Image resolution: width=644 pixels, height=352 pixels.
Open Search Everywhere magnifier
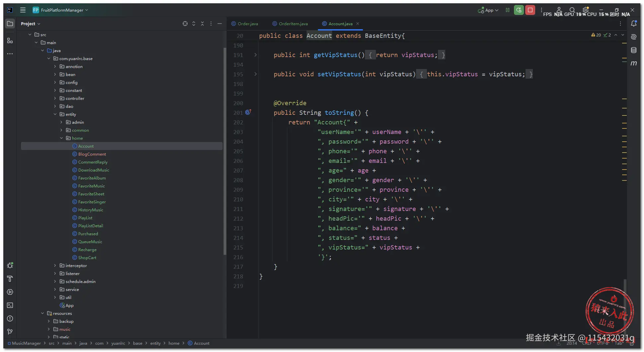572,10
